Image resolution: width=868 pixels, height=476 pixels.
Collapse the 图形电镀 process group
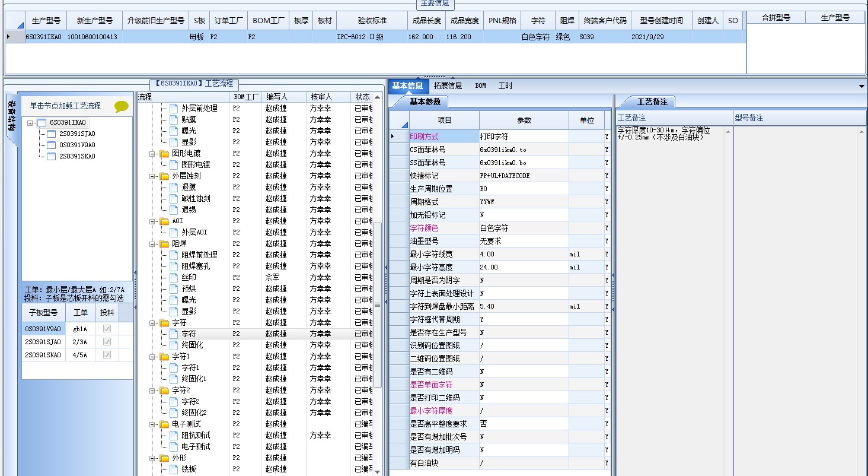tap(153, 153)
